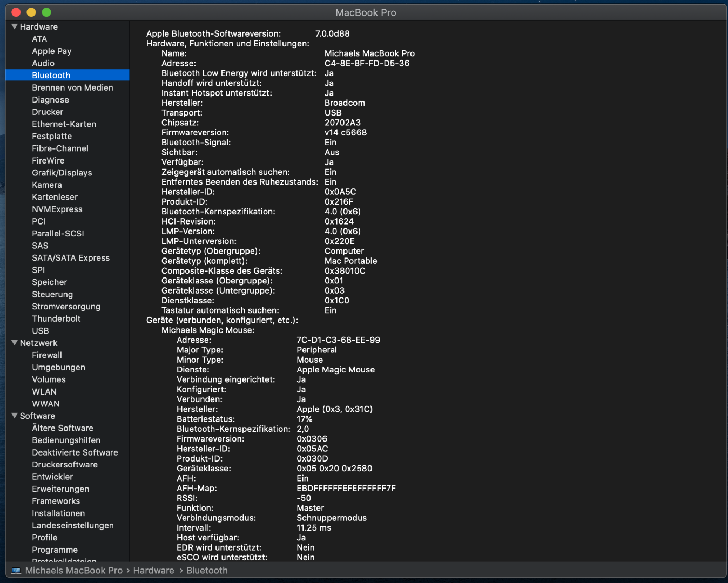Click the green zoom window button

[x=46, y=12]
